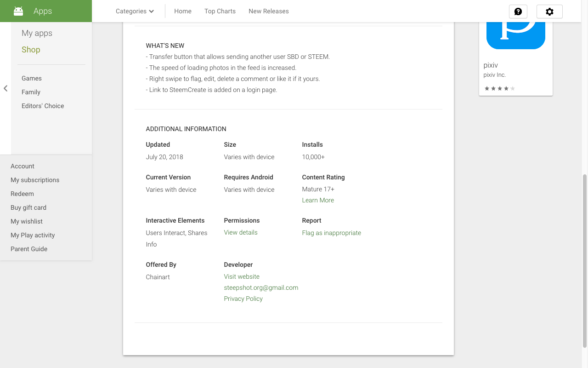The image size is (588, 368).
Task: Click the pixiv star rating
Action: point(499,88)
